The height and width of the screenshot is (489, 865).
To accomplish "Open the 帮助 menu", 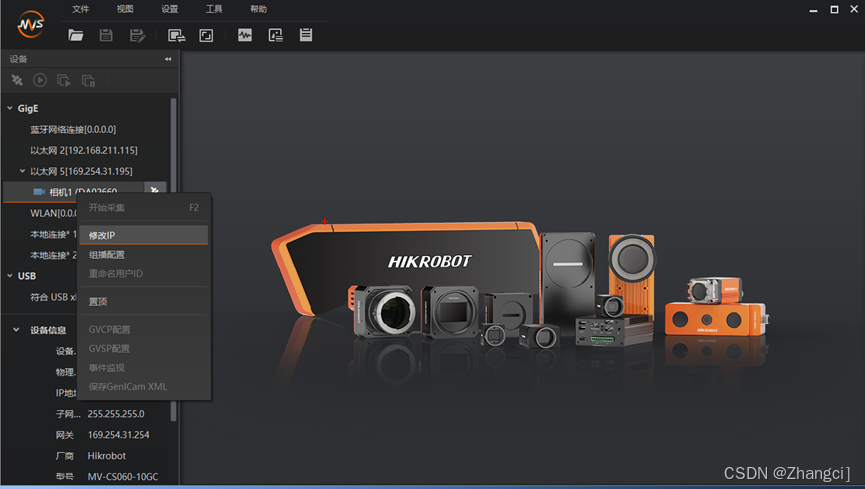I will (x=259, y=9).
